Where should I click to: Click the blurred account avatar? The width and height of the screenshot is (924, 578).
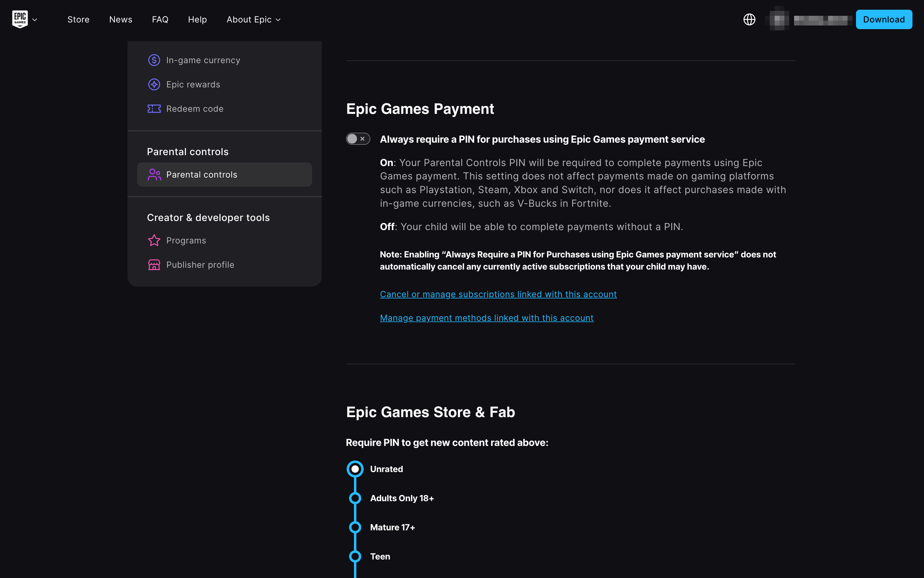[779, 19]
